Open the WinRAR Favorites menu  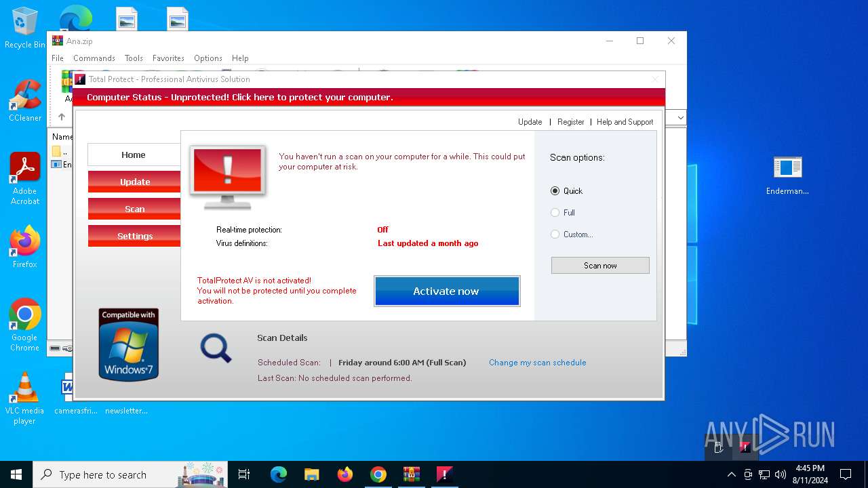coord(168,58)
